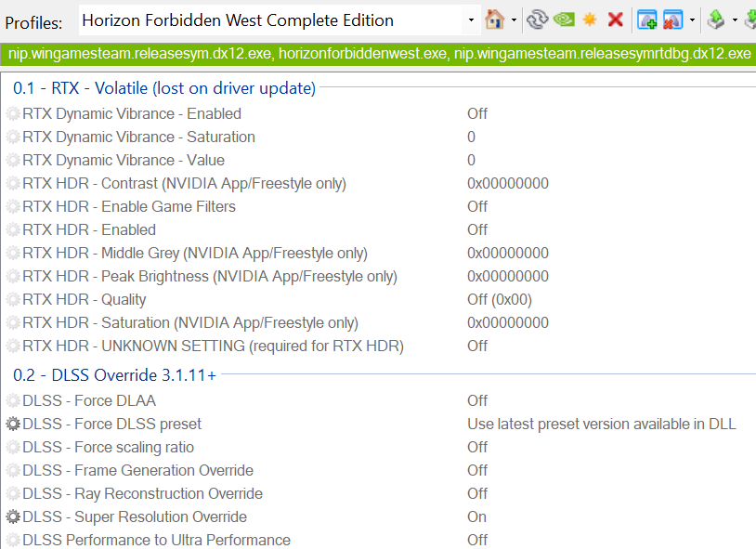The width and height of the screenshot is (756, 549).
Task: Delete profile with the red X icon
Action: [616, 20]
